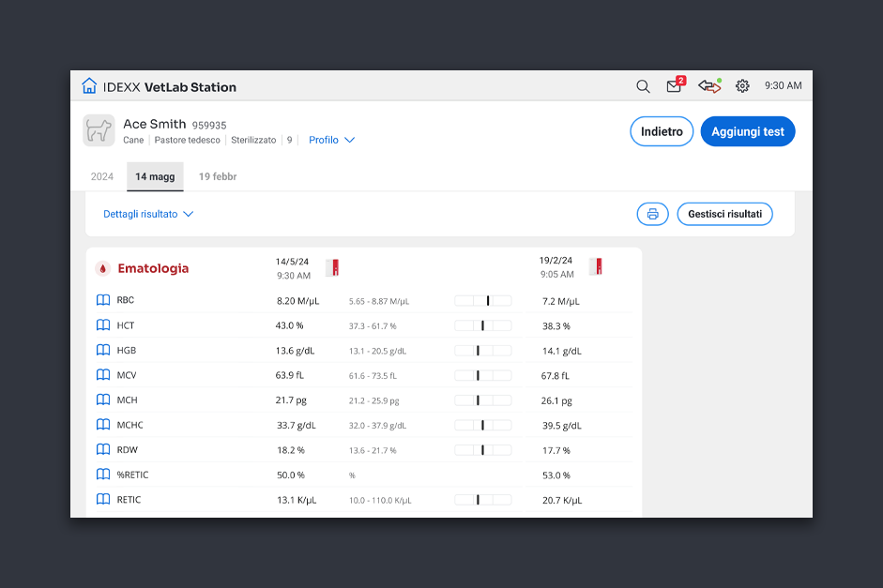Viewport: 883px width, 588px height.
Task: Click the MCV value 63.9 fL
Action: point(289,375)
